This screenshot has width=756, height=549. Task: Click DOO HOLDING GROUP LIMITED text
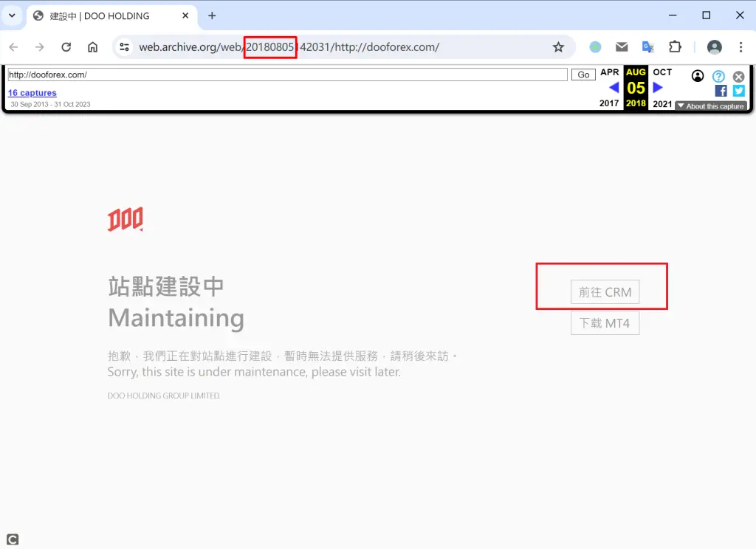coord(164,396)
